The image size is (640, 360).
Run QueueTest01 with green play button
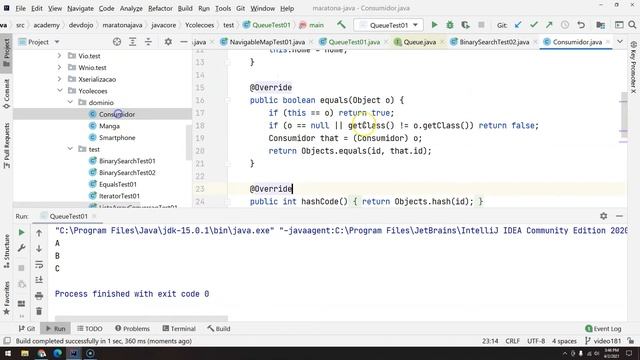(434, 25)
